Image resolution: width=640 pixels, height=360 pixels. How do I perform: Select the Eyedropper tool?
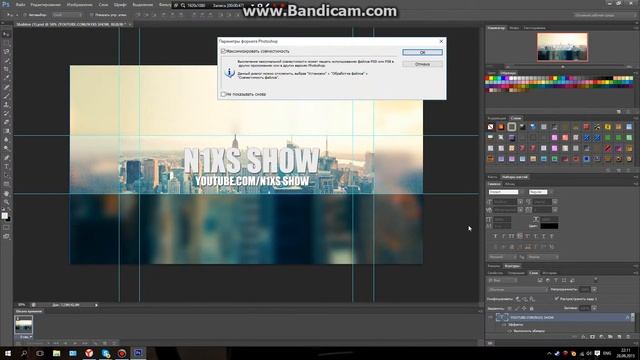point(6,78)
